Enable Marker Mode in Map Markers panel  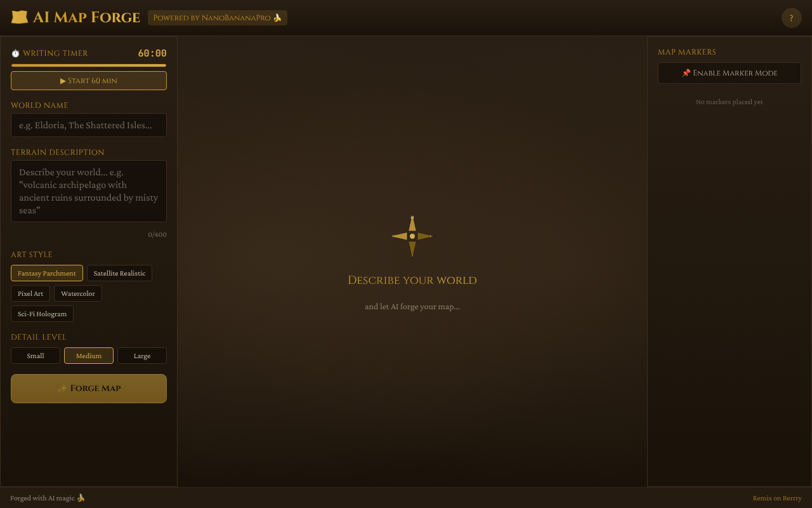(729, 73)
